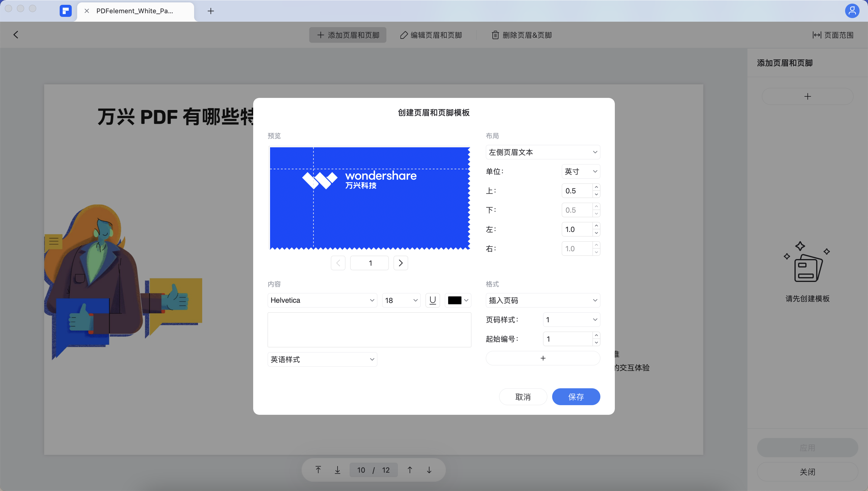This screenshot has height=491, width=868.
Task: Click the navigate to next page arrow
Action: [x=401, y=263]
